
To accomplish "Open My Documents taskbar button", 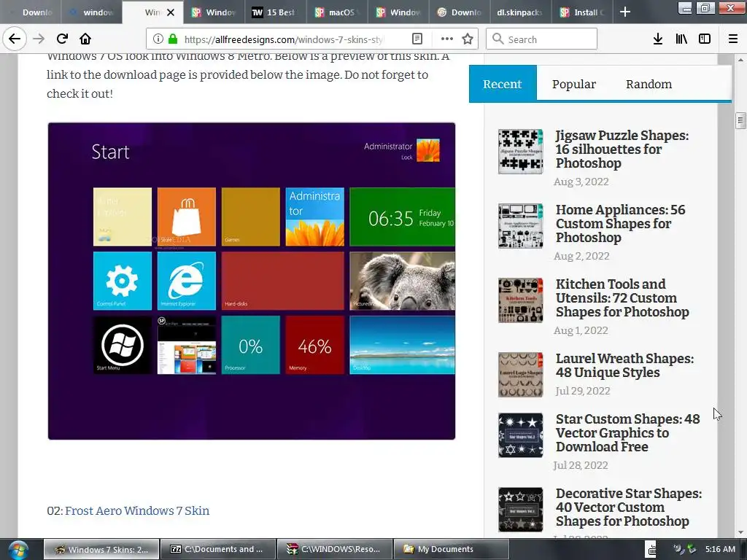I will pyautogui.click(x=452, y=549).
